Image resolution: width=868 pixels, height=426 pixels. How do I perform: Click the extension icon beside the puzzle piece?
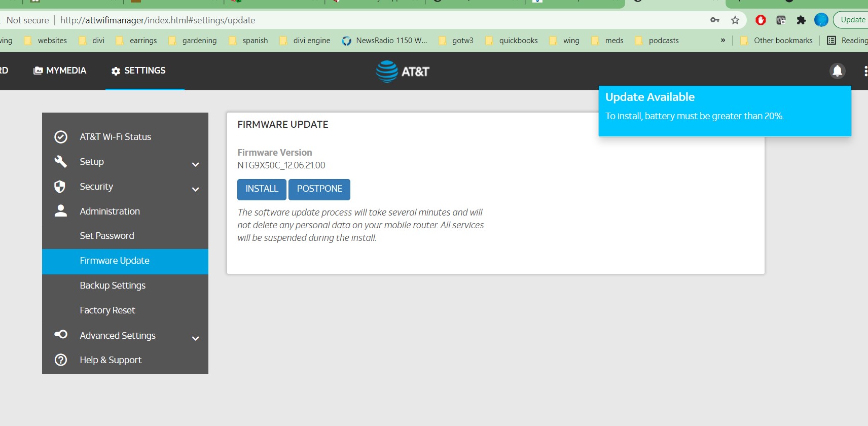781,20
